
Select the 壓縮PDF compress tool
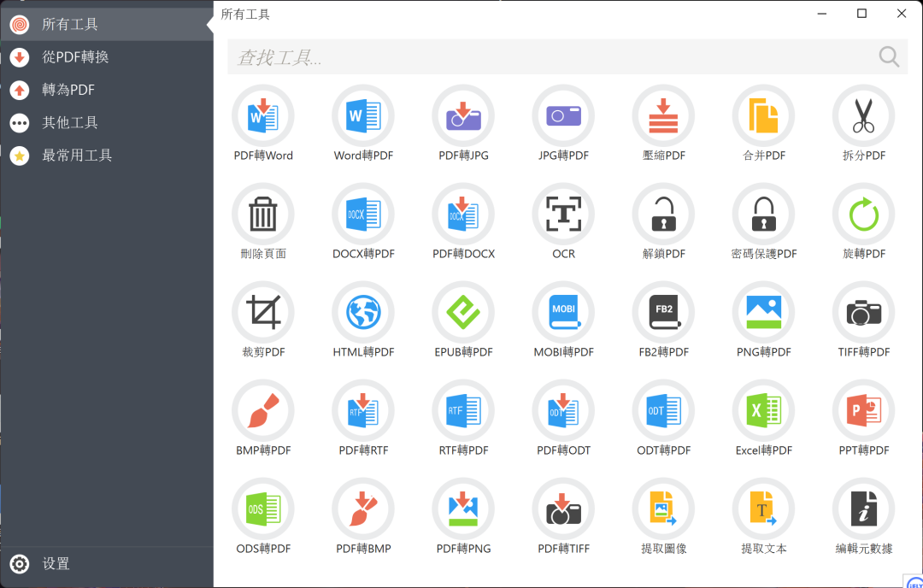[x=663, y=116]
